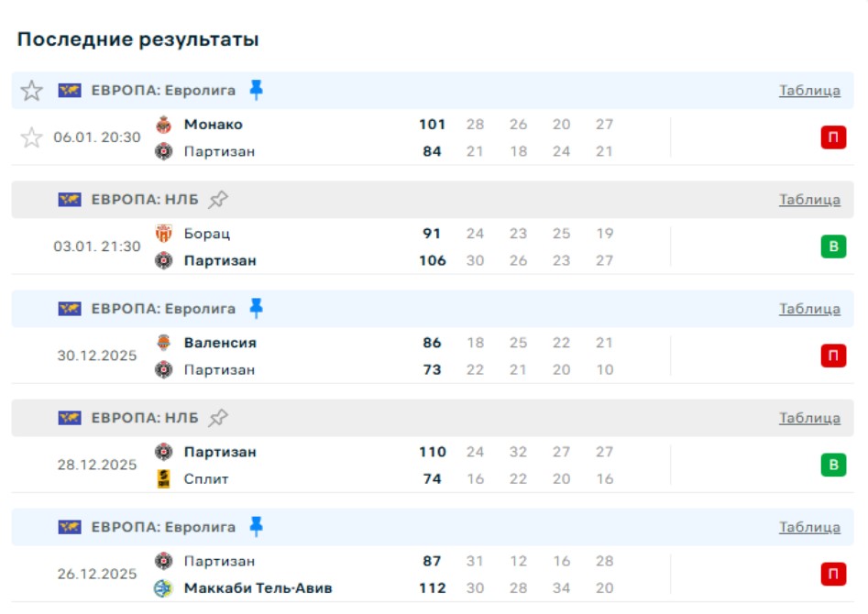The image size is (868, 614).
Task: Click the favorite star beside the top Евролига header
Action: (x=32, y=91)
